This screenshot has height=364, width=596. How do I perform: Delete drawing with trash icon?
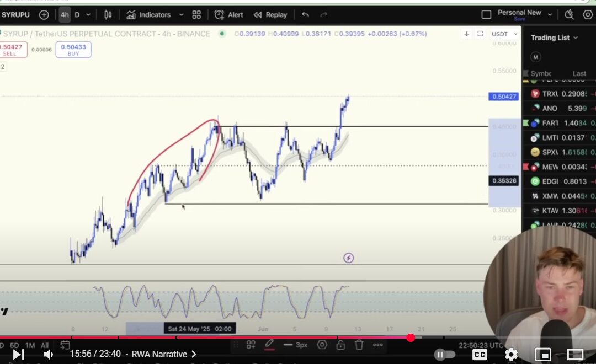coord(359,345)
